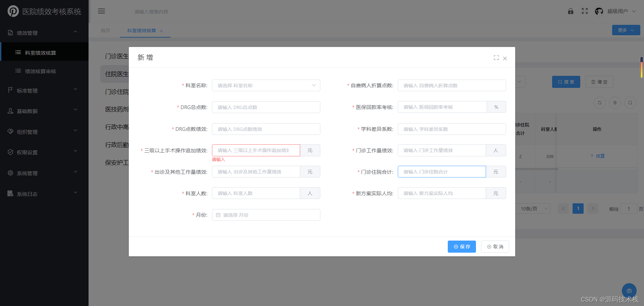The height and width of the screenshot is (306, 644).
Task: Click the 取消 button
Action: [x=495, y=247]
